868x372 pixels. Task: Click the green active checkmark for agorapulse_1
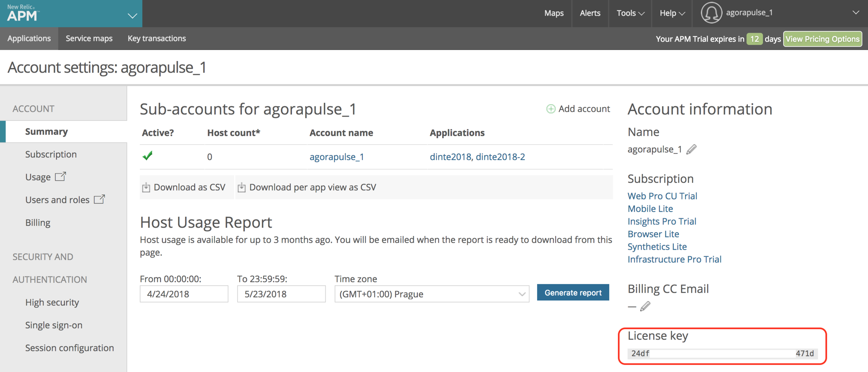(148, 156)
